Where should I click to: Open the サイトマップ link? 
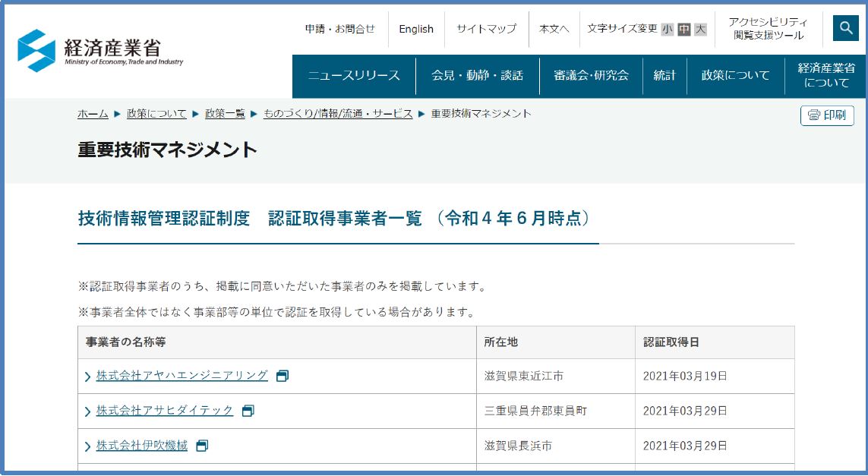click(487, 29)
